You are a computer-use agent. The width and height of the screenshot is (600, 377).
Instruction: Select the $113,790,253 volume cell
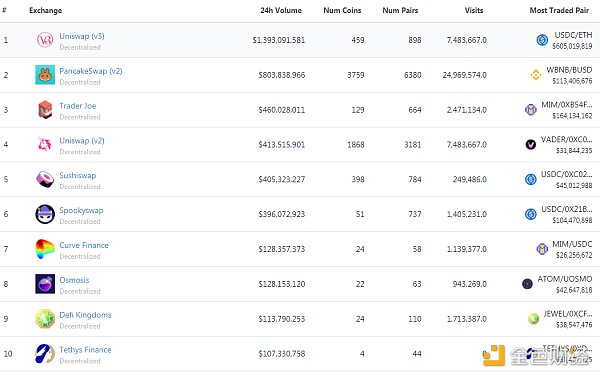282,319
